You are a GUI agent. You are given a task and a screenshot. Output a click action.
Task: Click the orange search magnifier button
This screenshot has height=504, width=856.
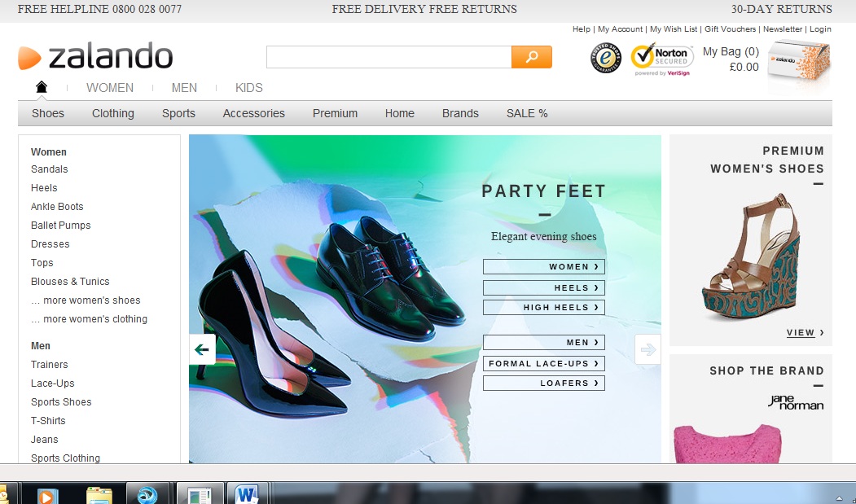pos(532,57)
